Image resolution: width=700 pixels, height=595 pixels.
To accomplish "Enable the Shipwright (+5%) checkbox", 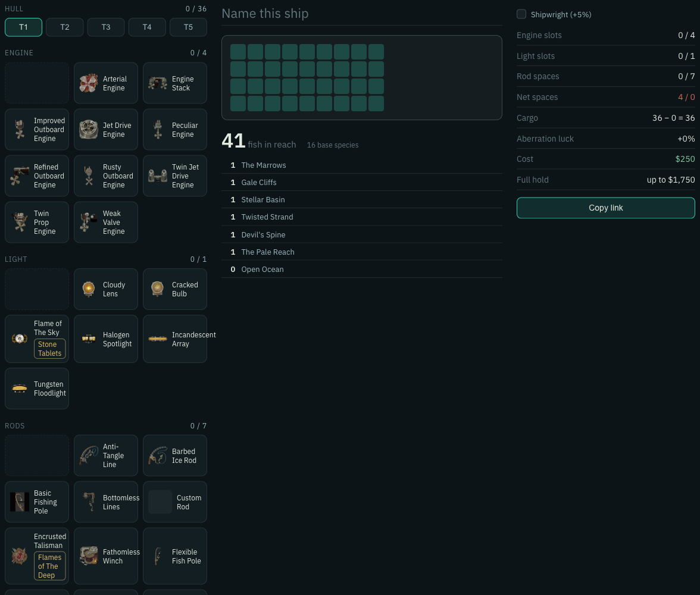I will [x=521, y=14].
